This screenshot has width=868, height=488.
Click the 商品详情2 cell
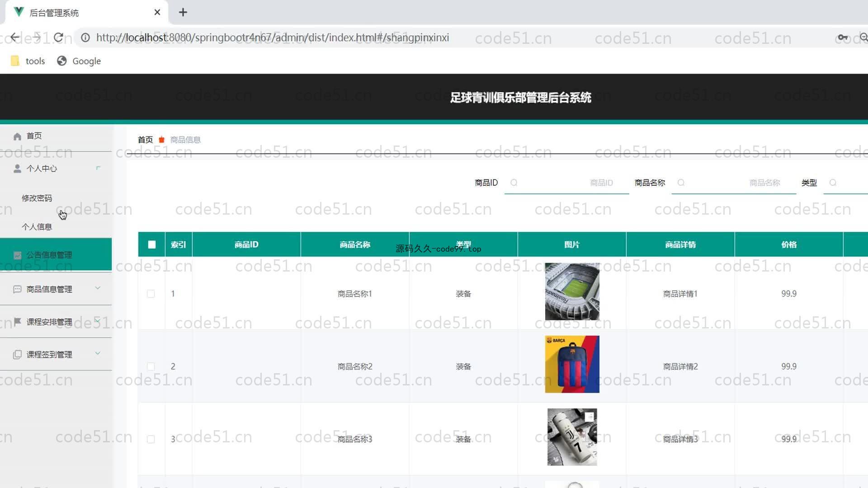680,366
